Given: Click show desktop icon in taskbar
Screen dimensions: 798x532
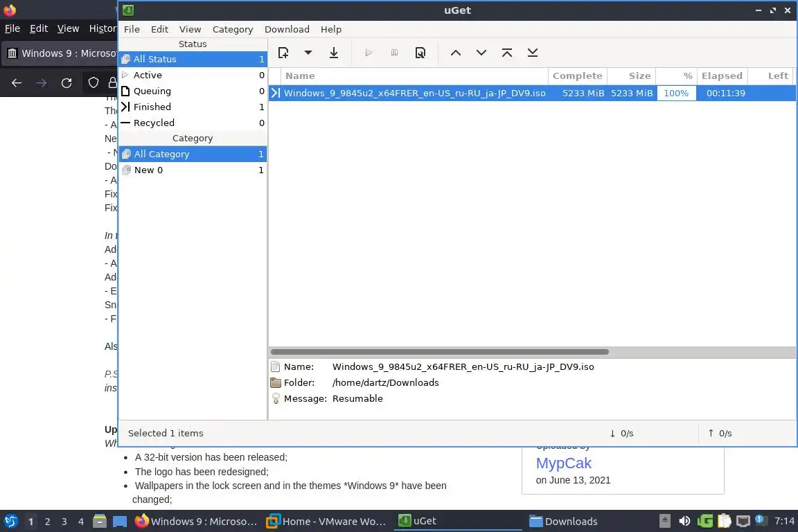Looking at the screenshot, I should click(x=120, y=522).
